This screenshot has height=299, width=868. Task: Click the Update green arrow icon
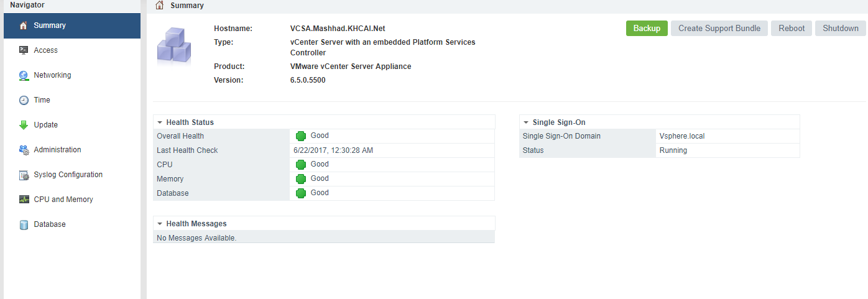24,125
